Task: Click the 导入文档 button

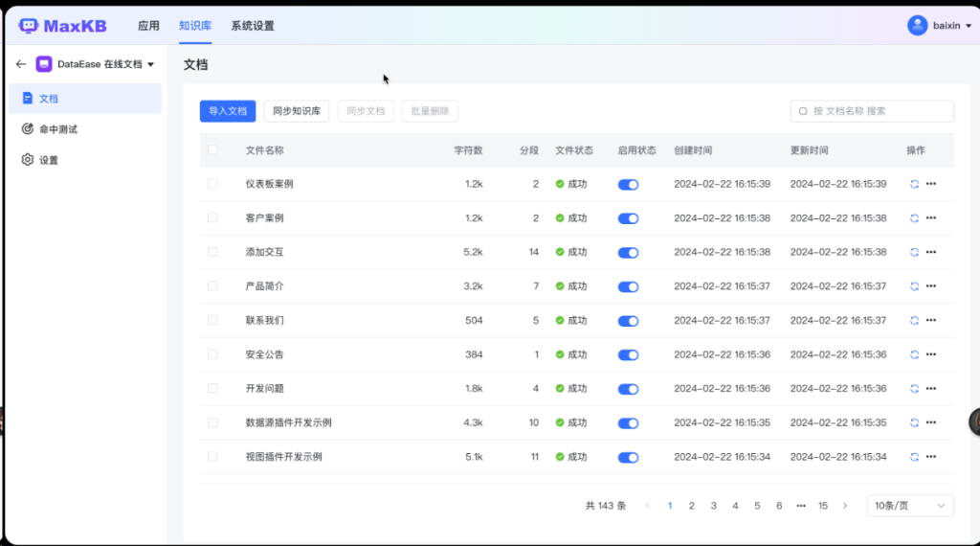Action: 228,111
